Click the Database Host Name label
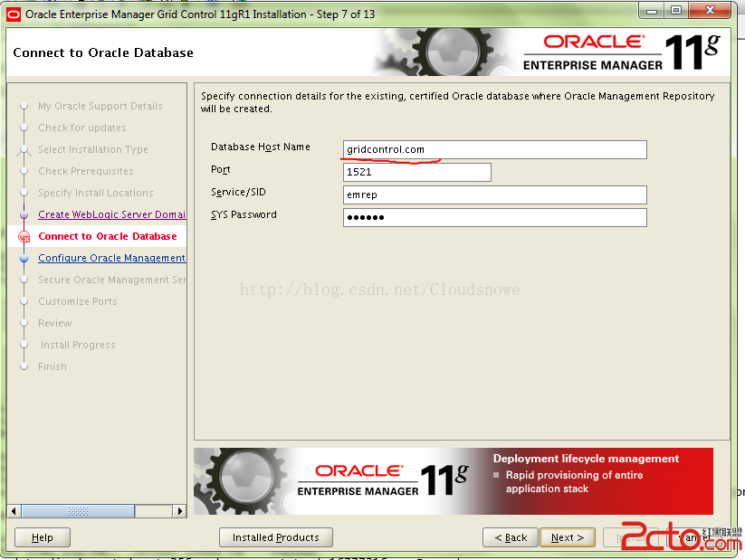Viewport: 745px width, 560px height. click(261, 147)
